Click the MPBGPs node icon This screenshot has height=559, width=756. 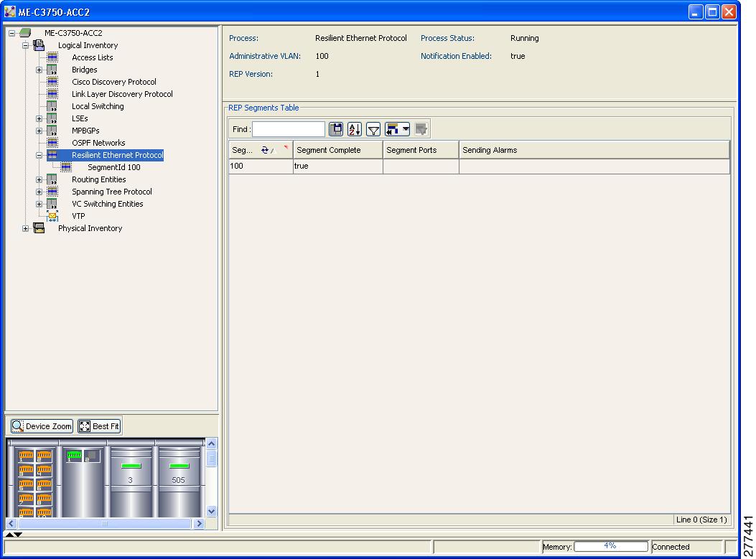(52, 131)
